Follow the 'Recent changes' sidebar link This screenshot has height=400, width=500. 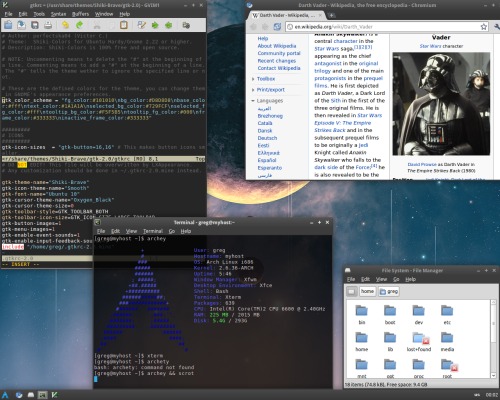coord(277,61)
